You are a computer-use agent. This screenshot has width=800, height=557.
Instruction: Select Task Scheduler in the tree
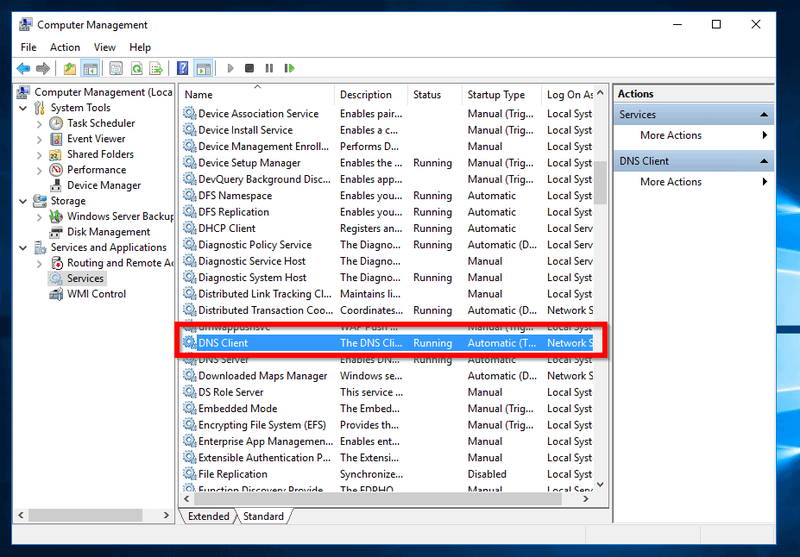pyautogui.click(x=101, y=123)
